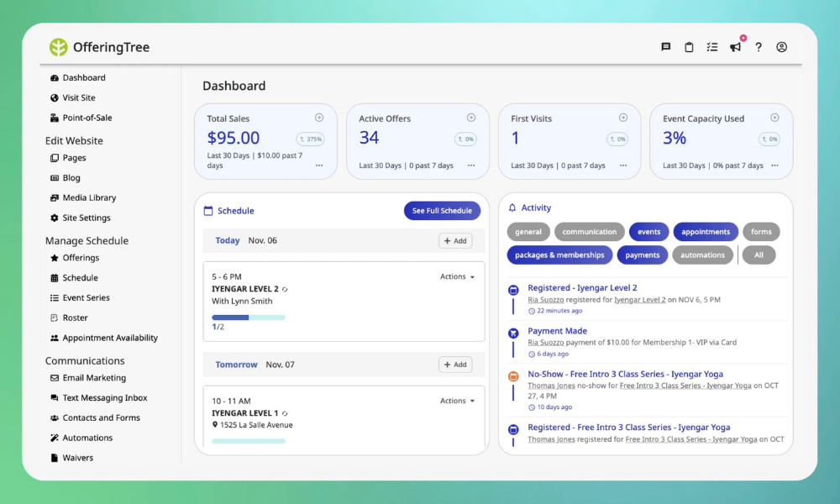Toggle the automations activity filter

pos(702,255)
